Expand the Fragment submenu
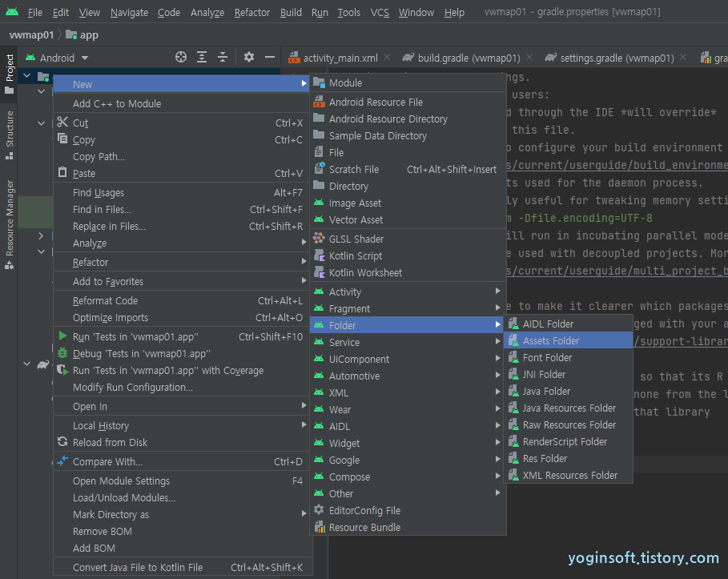 coord(408,308)
